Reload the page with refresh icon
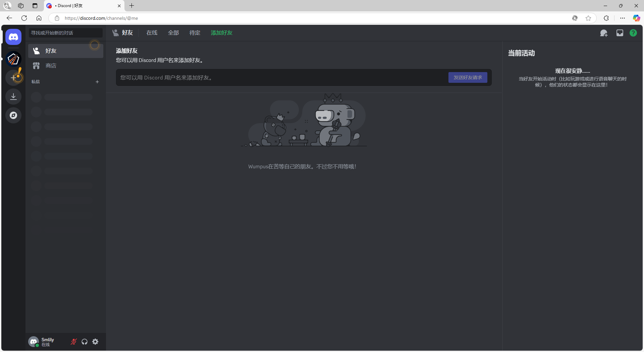The height and width of the screenshot is (352, 644). click(24, 18)
